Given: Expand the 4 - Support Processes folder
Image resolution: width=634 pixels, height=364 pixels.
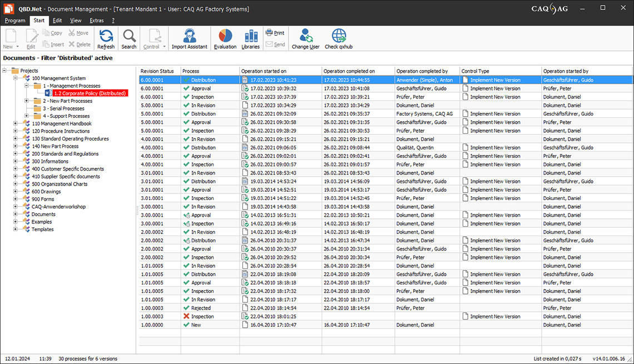Looking at the screenshot, I should click(26, 116).
